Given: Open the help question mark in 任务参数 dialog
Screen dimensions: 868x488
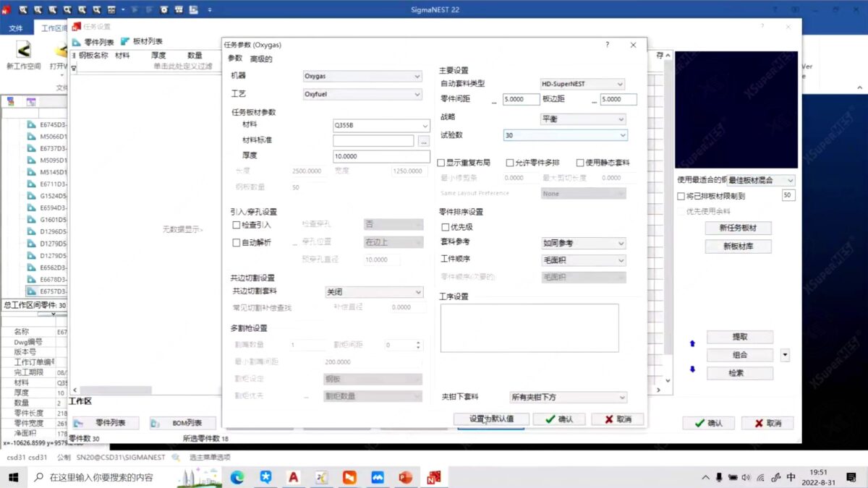Looking at the screenshot, I should pos(607,45).
